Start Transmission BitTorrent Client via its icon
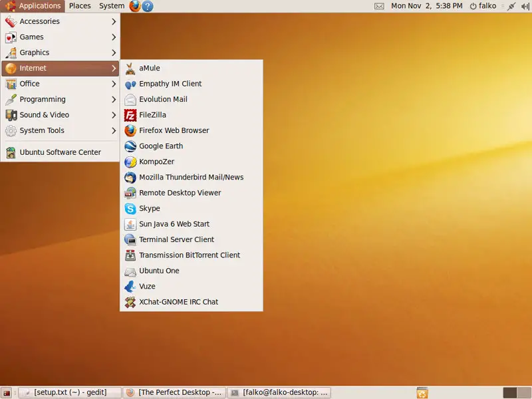This screenshot has height=399, width=532. [x=130, y=255]
